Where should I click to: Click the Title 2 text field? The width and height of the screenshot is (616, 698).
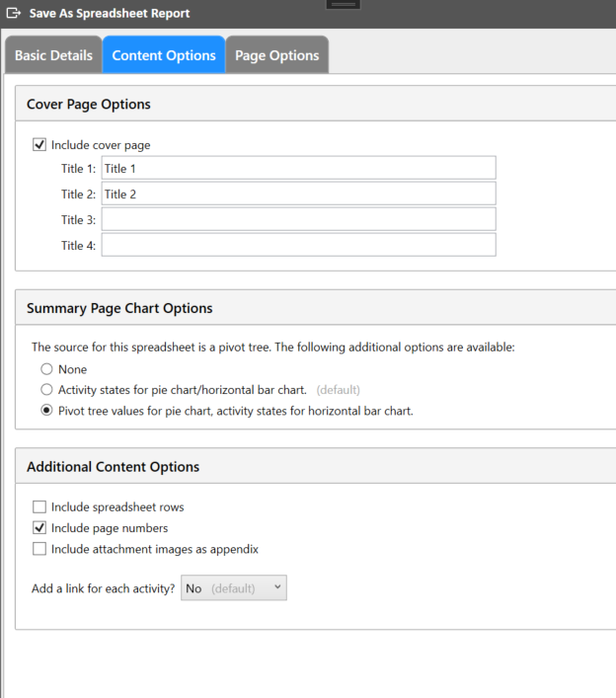pos(298,194)
